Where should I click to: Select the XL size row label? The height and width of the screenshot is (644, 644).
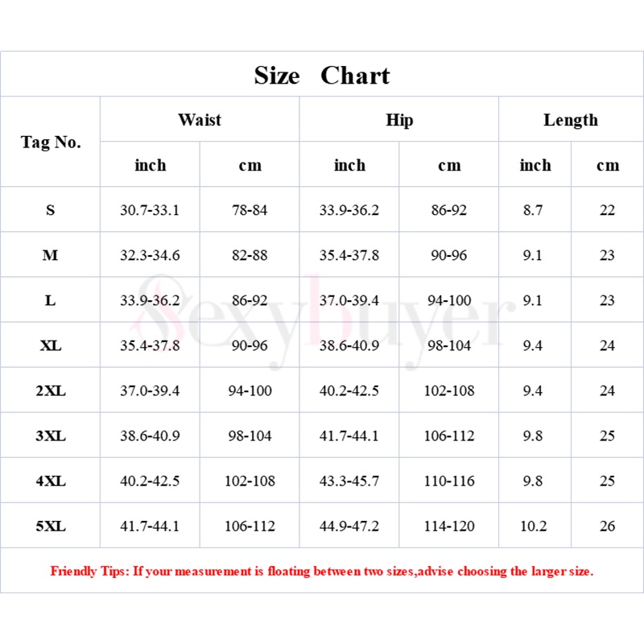tap(51, 345)
